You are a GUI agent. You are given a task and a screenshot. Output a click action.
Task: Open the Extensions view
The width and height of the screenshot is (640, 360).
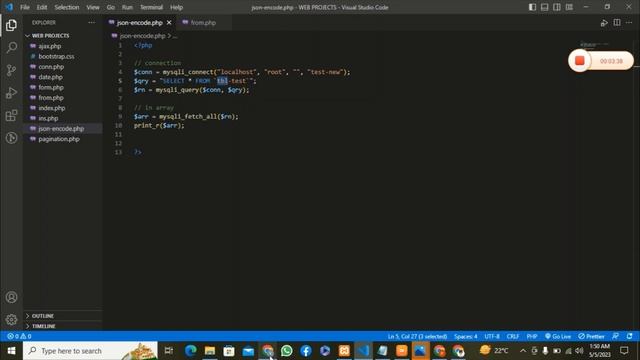[11, 116]
